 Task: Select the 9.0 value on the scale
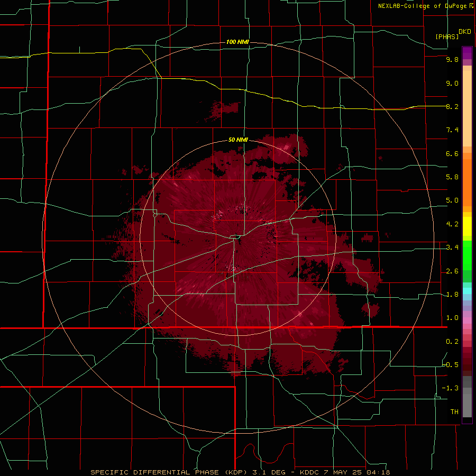pos(452,83)
